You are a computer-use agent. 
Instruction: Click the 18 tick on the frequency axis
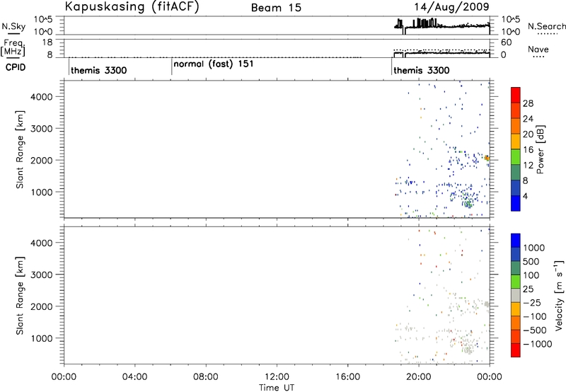47,42
